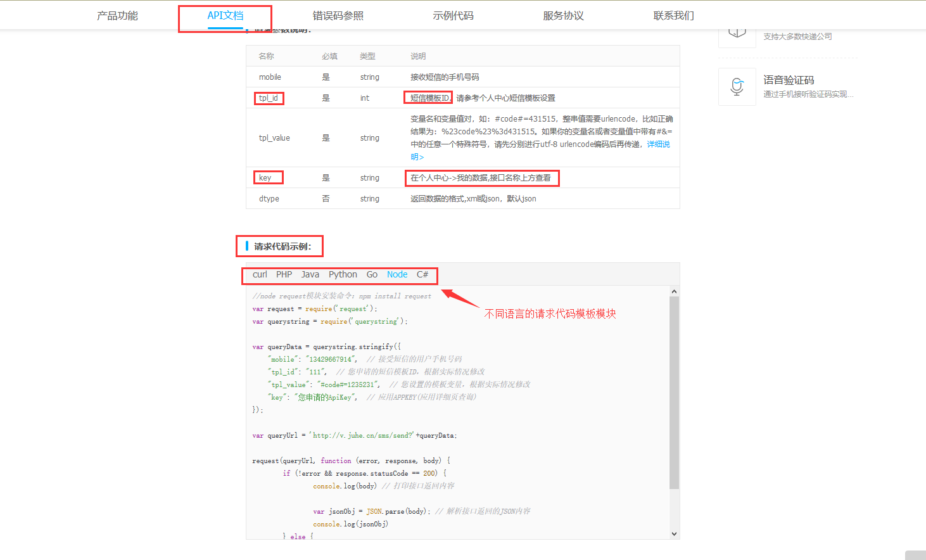
Task: Select the curl code example tab
Action: tap(260, 274)
